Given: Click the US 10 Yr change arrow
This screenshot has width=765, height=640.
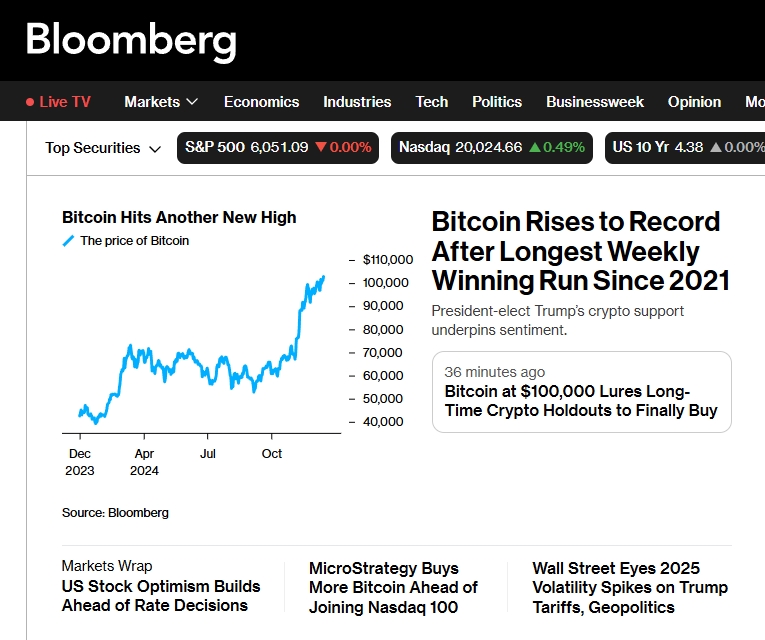Looking at the screenshot, I should (x=716, y=148).
